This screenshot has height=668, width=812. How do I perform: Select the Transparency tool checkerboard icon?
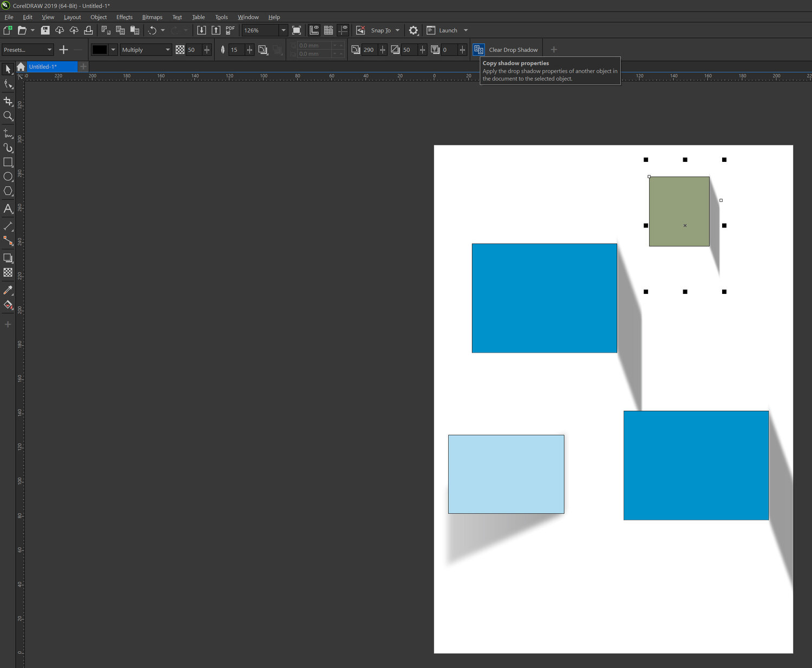(x=8, y=273)
